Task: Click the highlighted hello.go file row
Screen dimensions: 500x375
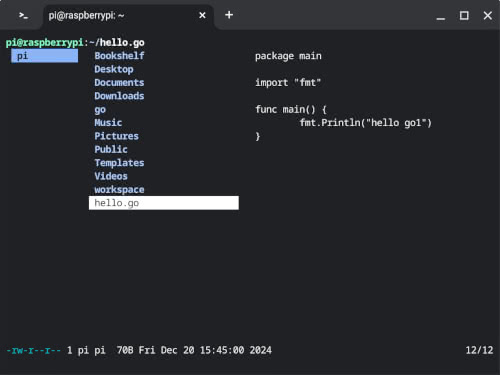Action: 164,203
